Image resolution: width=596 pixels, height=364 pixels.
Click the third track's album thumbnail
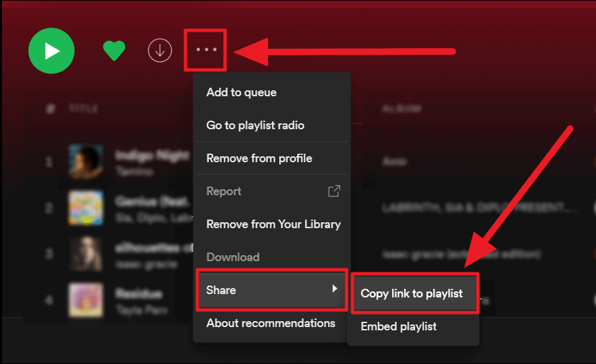pyautogui.click(x=86, y=254)
